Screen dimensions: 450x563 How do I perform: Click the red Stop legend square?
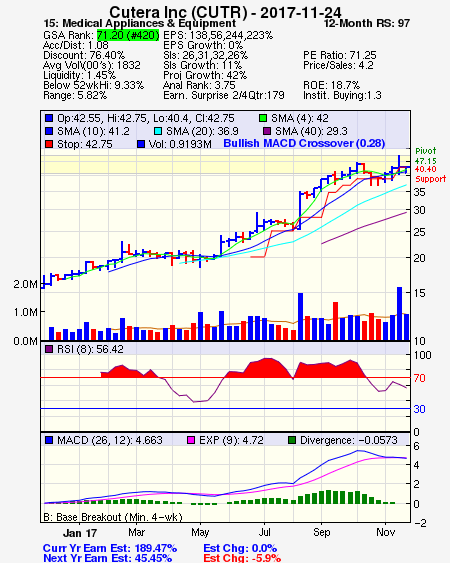pyautogui.click(x=49, y=144)
